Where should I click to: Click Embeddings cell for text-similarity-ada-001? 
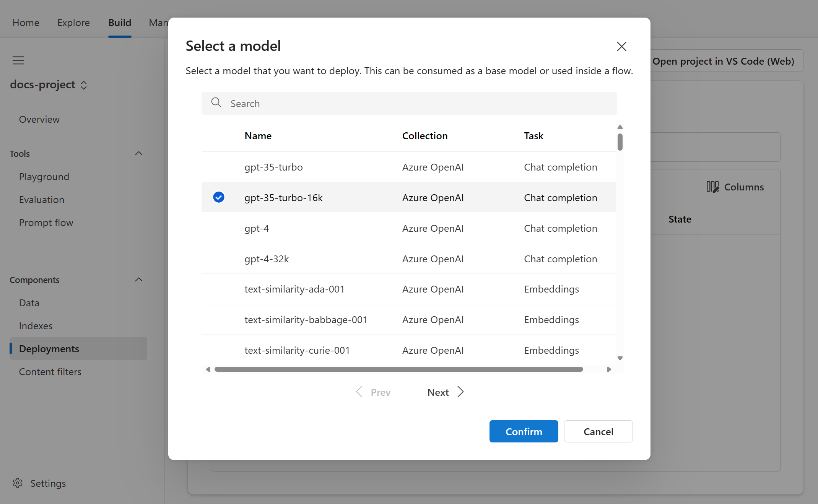[x=551, y=289]
